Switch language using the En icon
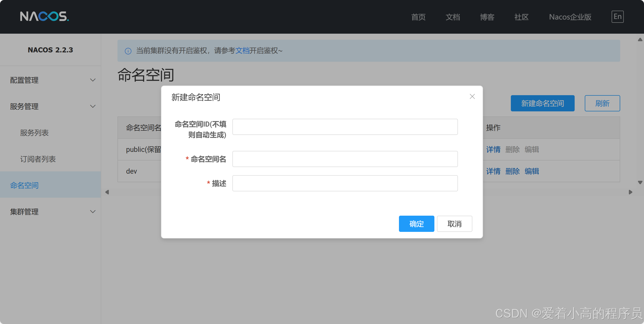The image size is (644, 324). [x=617, y=17]
